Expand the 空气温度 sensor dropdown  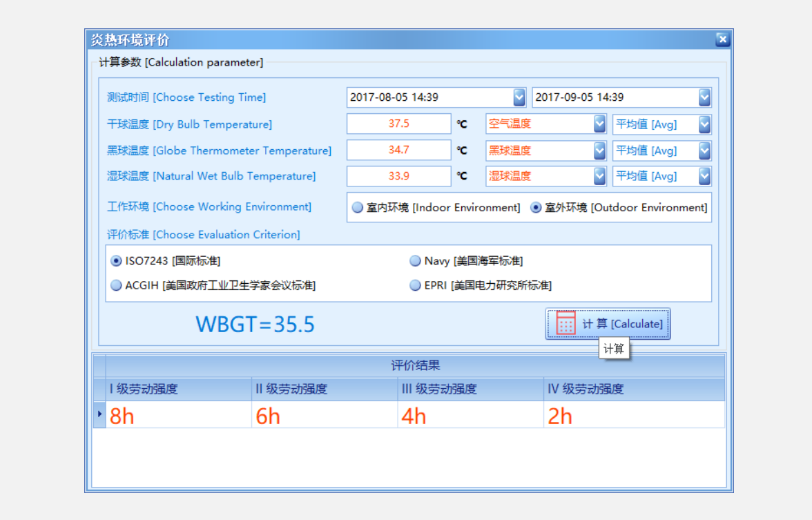(x=599, y=124)
